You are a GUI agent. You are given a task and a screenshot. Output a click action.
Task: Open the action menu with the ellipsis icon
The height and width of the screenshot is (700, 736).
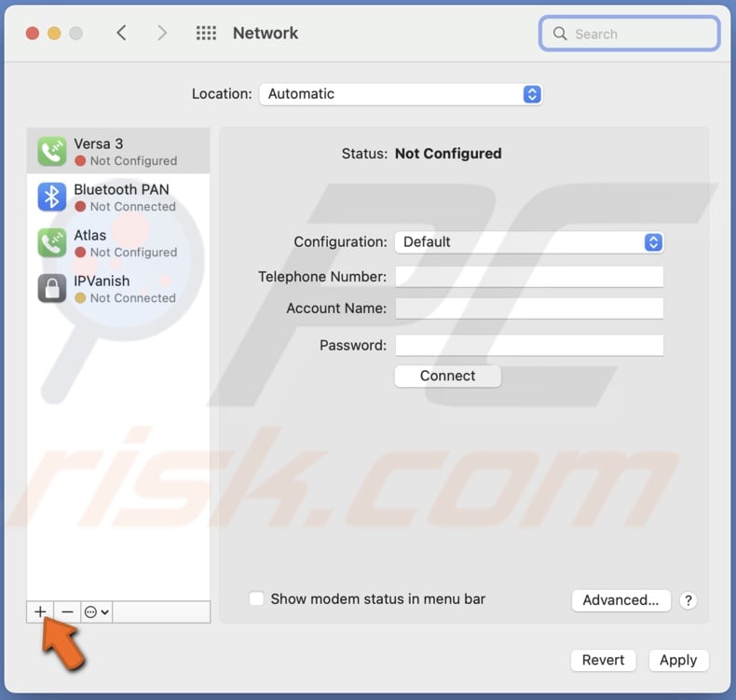[97, 611]
